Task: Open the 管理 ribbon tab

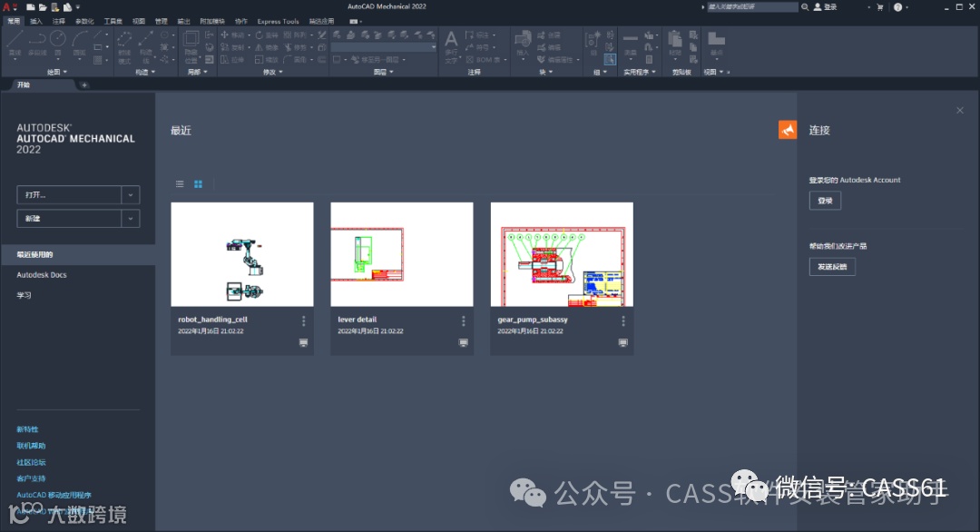Action: (x=162, y=21)
